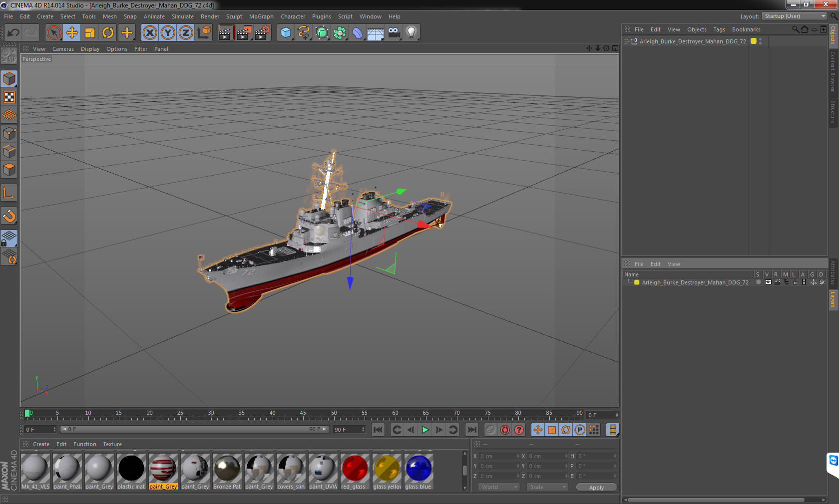This screenshot has height=504, width=839.
Task: Click Record Active Objects button
Action: coord(491,430)
